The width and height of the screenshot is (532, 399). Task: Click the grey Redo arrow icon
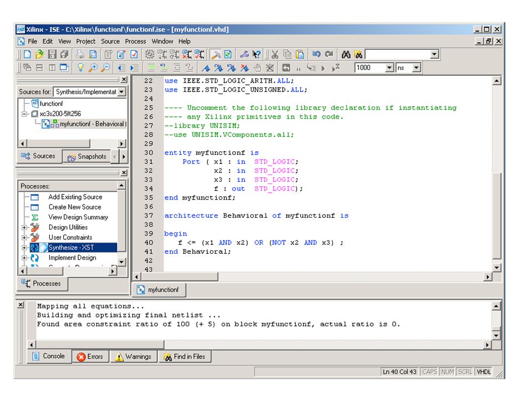coord(329,54)
